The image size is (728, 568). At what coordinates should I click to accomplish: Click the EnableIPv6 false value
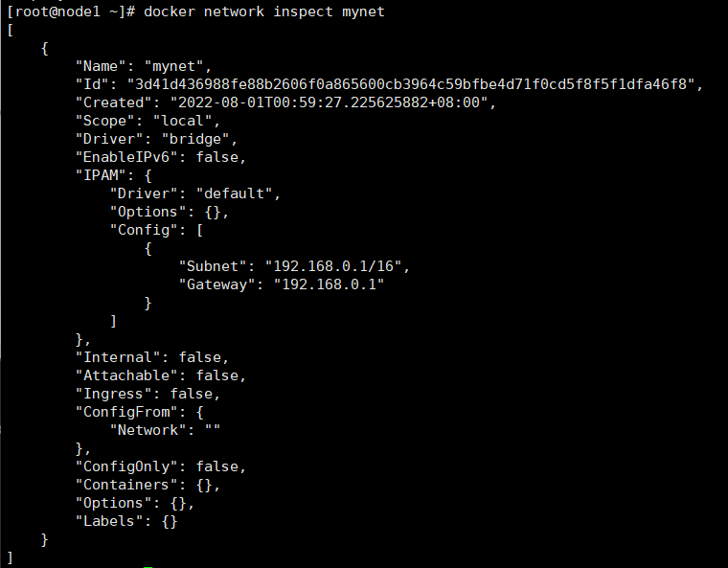[216, 157]
